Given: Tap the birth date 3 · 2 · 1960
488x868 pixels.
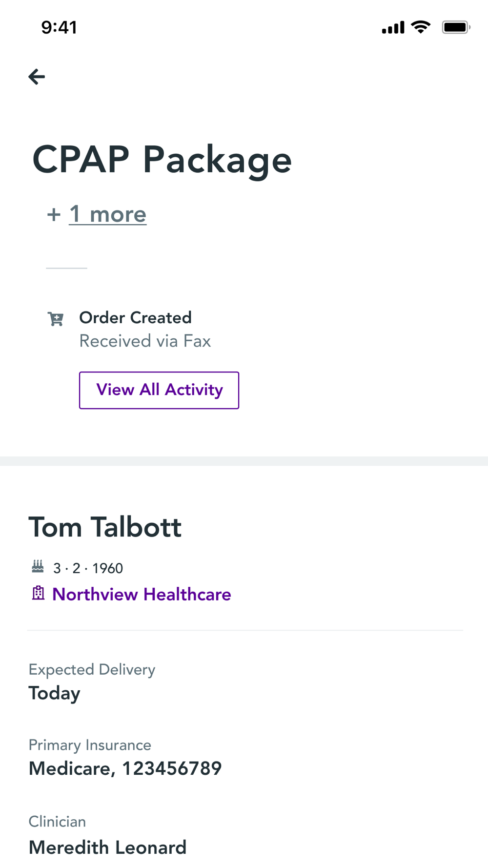Looking at the screenshot, I should tap(88, 568).
